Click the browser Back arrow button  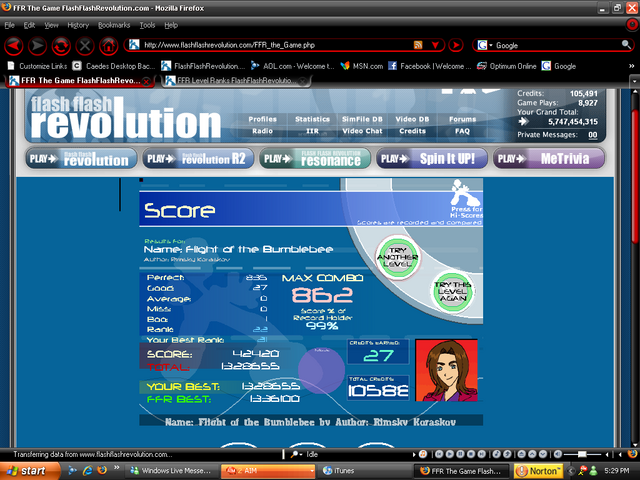14,45
